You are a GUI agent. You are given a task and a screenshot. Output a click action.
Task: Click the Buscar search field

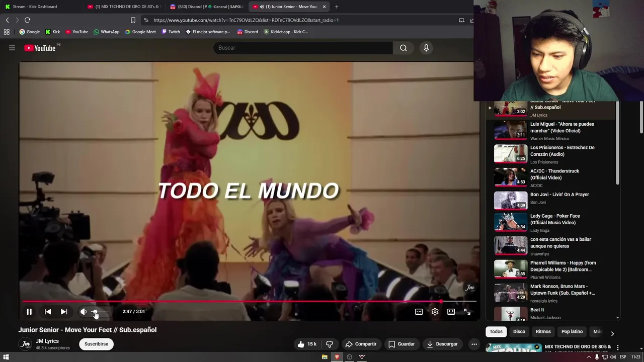[303, 48]
